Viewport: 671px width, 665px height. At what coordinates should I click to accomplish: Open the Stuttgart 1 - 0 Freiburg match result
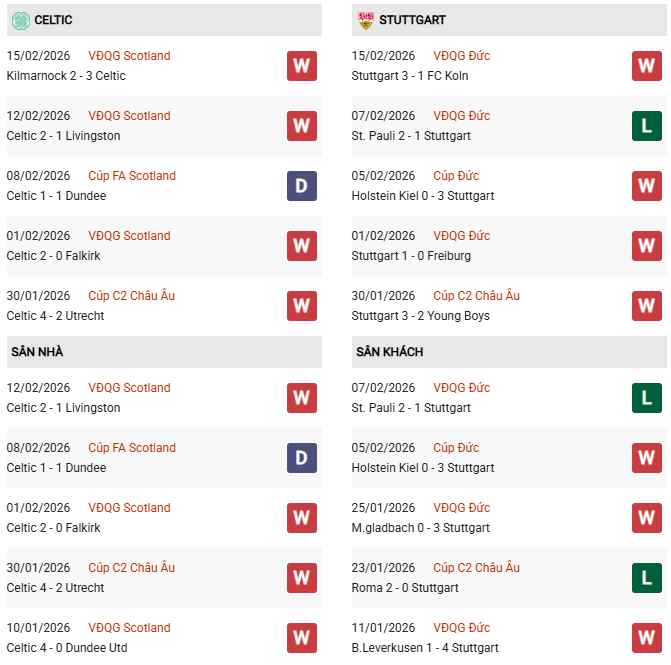pos(411,256)
